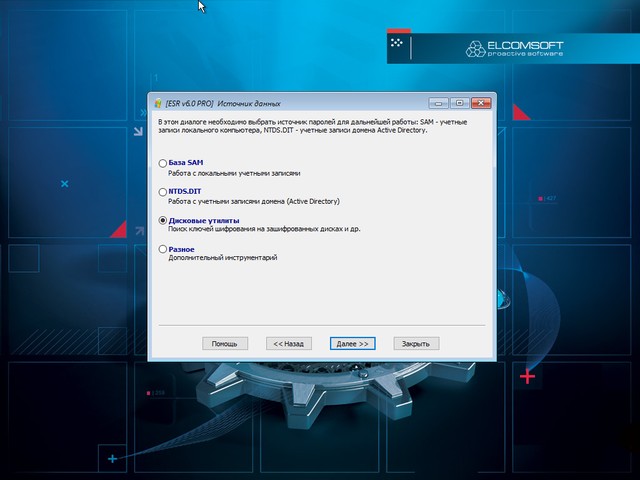Maximize the ESR dialog window

(458, 102)
